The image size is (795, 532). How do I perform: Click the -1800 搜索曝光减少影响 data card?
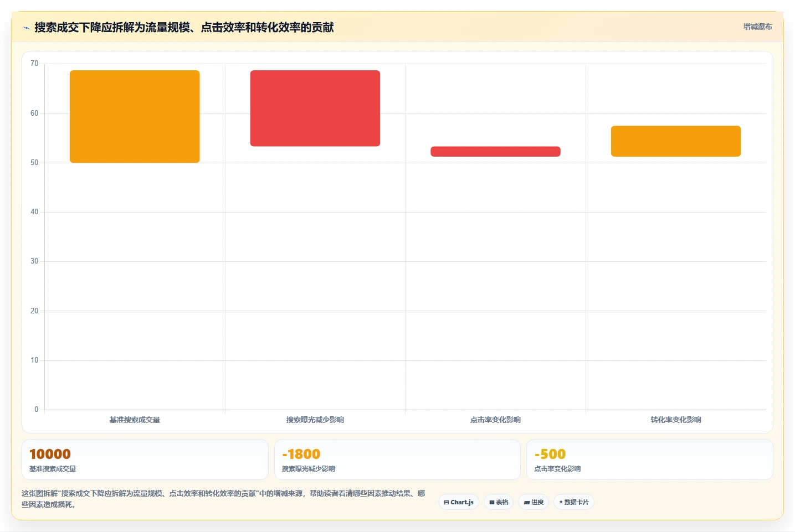(397, 459)
